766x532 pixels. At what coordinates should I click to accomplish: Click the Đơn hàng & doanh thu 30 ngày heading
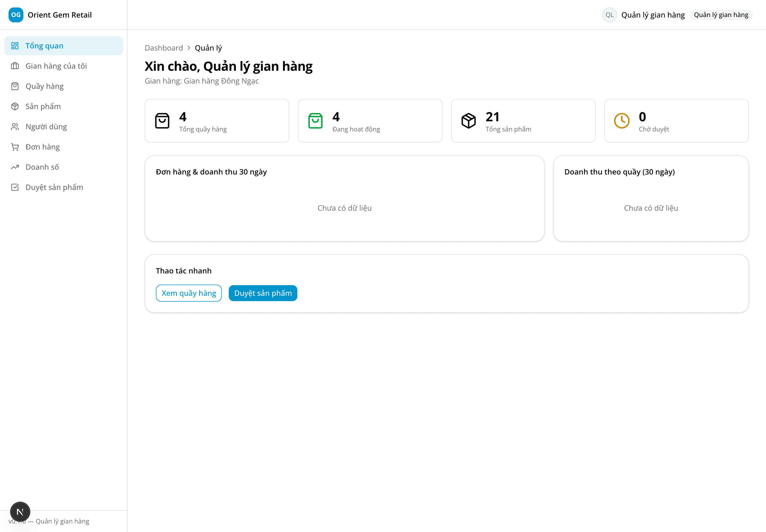tap(211, 172)
